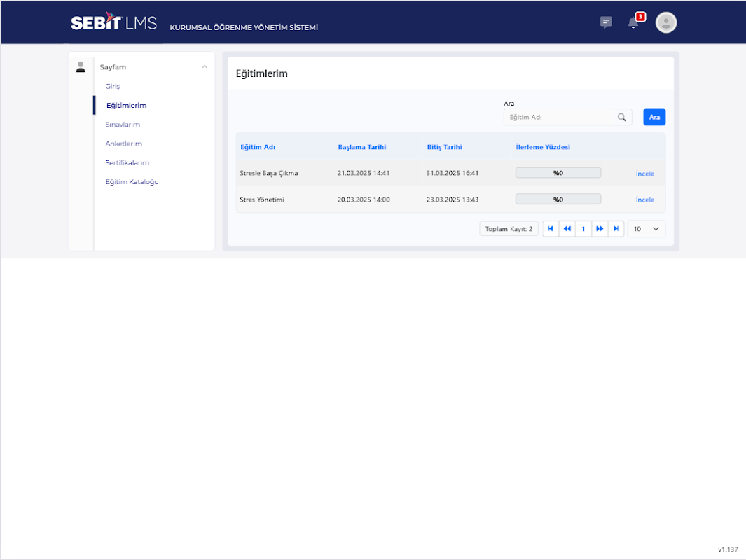Click end date 31.03.2025 16:41

(x=453, y=173)
